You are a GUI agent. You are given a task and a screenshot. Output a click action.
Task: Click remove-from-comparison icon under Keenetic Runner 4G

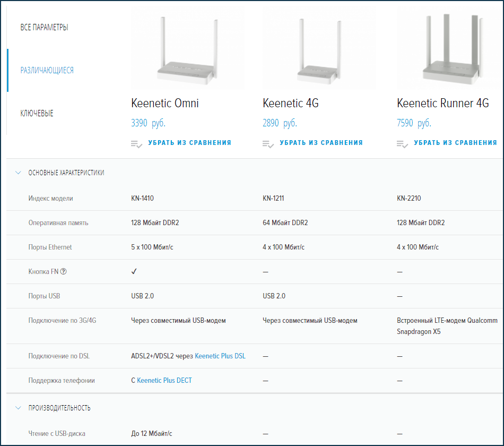point(402,143)
